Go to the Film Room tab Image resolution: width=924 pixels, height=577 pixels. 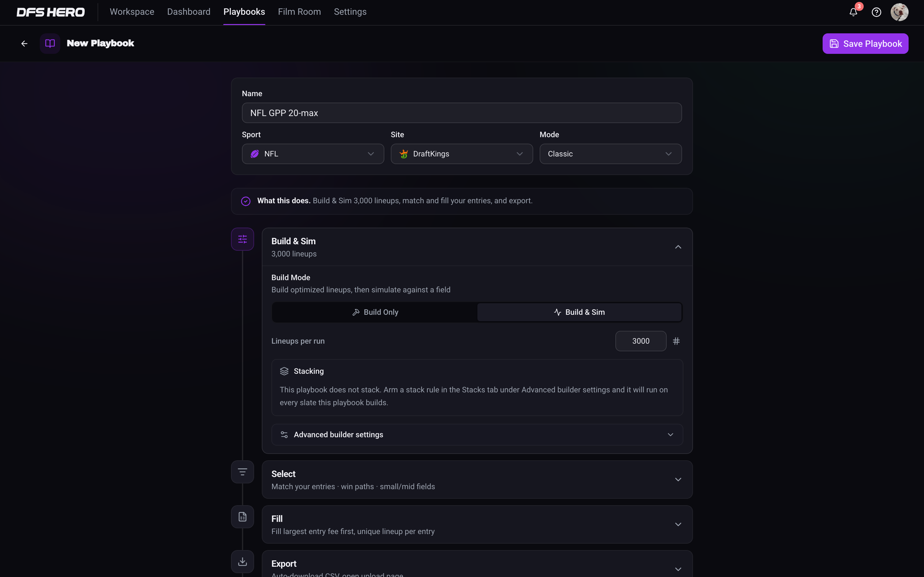tap(299, 12)
